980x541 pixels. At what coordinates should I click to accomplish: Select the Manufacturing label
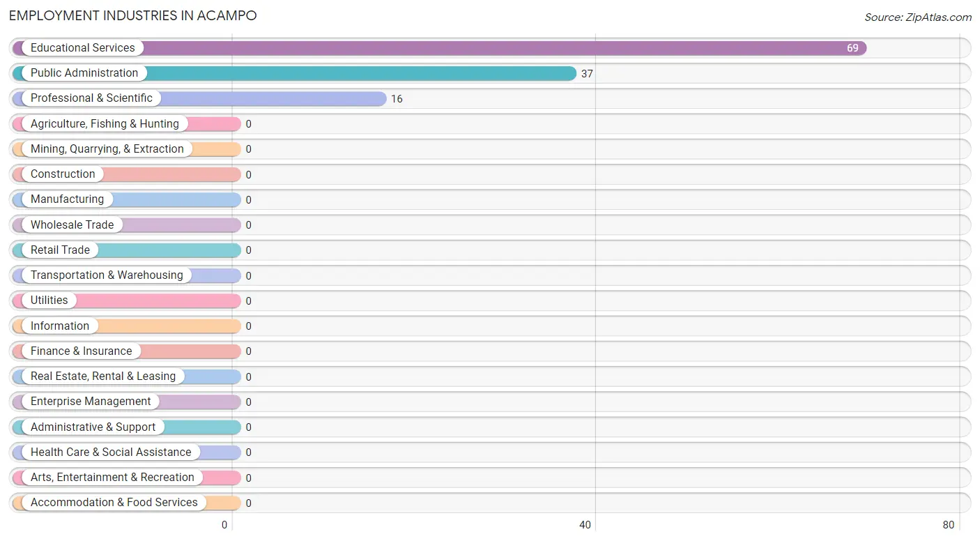click(x=67, y=199)
